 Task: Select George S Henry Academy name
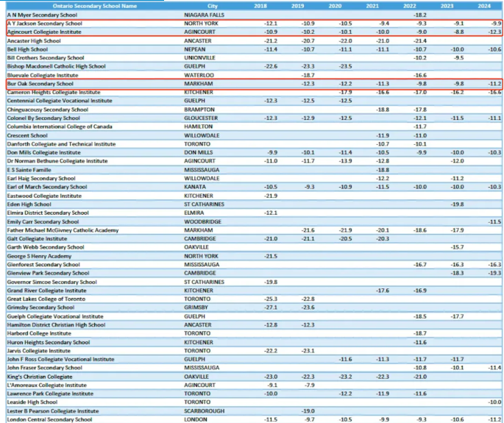39,256
